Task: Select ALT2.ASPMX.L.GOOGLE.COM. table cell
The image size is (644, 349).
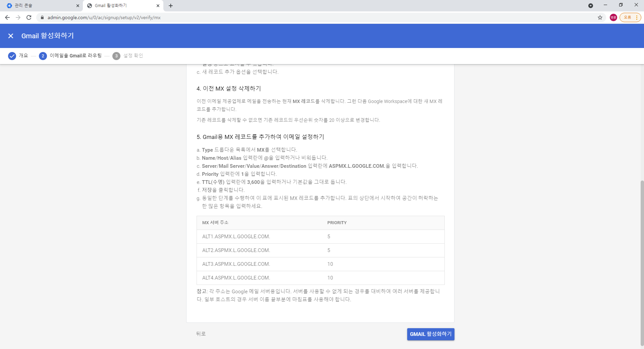Action: 236,250
